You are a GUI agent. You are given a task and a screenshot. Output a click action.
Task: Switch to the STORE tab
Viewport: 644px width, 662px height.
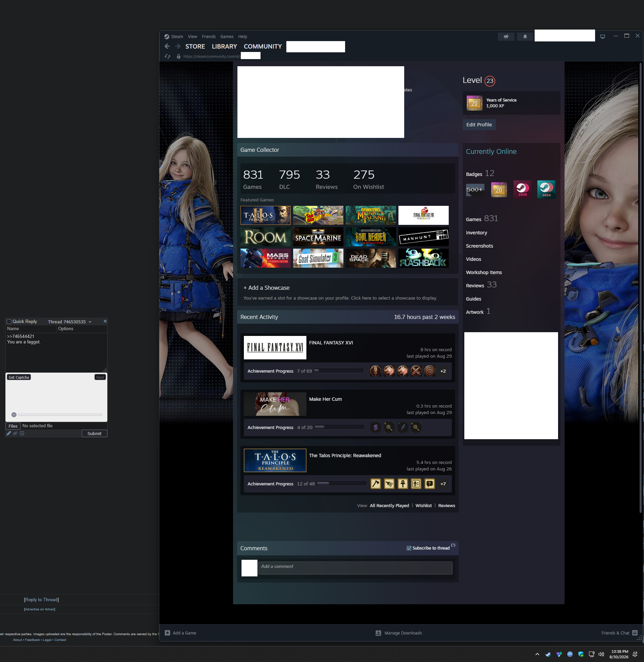pos(195,47)
